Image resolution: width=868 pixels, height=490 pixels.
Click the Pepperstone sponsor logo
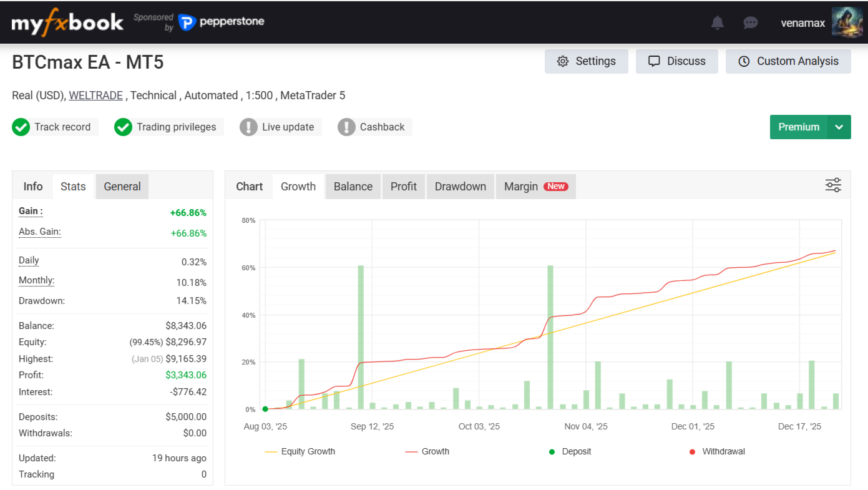pos(222,22)
